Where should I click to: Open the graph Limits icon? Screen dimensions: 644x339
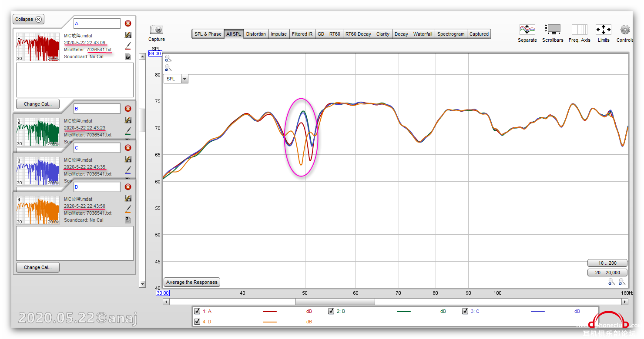click(x=604, y=30)
